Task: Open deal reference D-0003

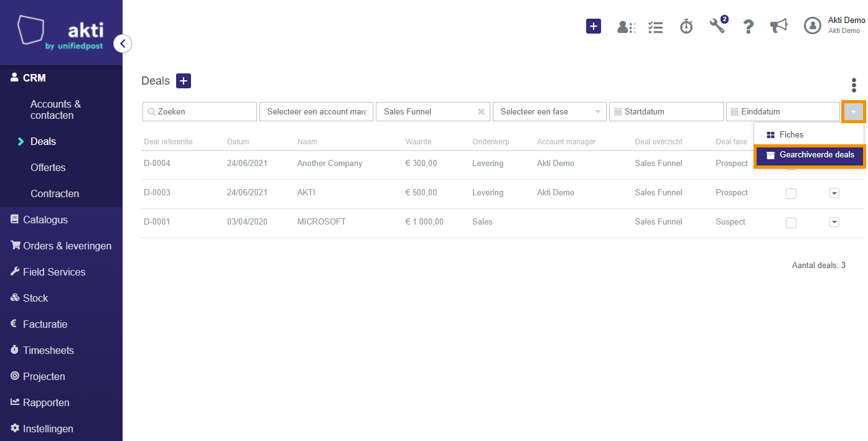Action: (157, 193)
